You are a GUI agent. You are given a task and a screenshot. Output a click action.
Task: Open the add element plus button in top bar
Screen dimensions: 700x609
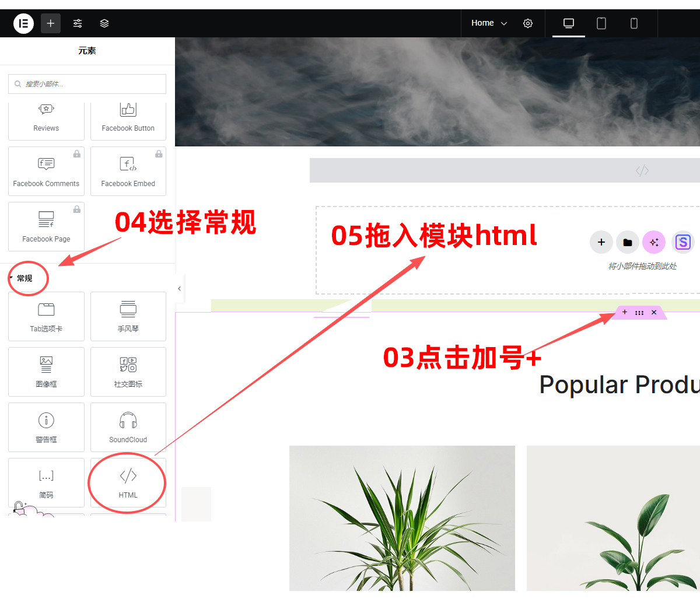click(x=51, y=23)
